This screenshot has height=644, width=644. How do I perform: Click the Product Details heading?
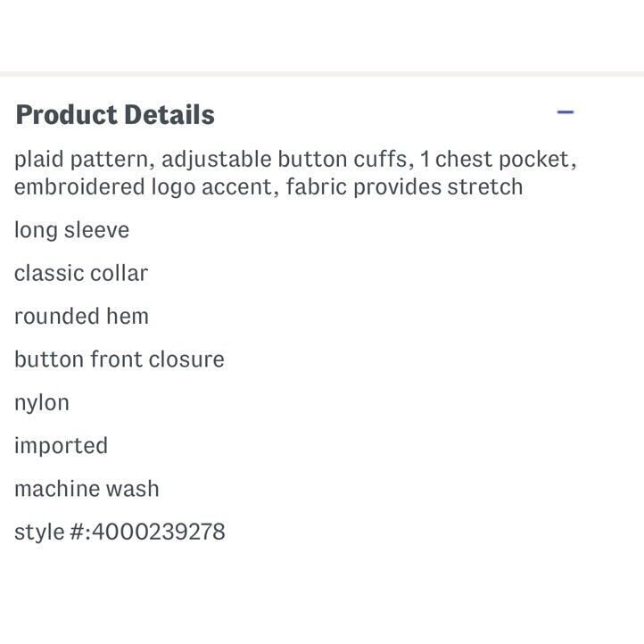(115, 114)
